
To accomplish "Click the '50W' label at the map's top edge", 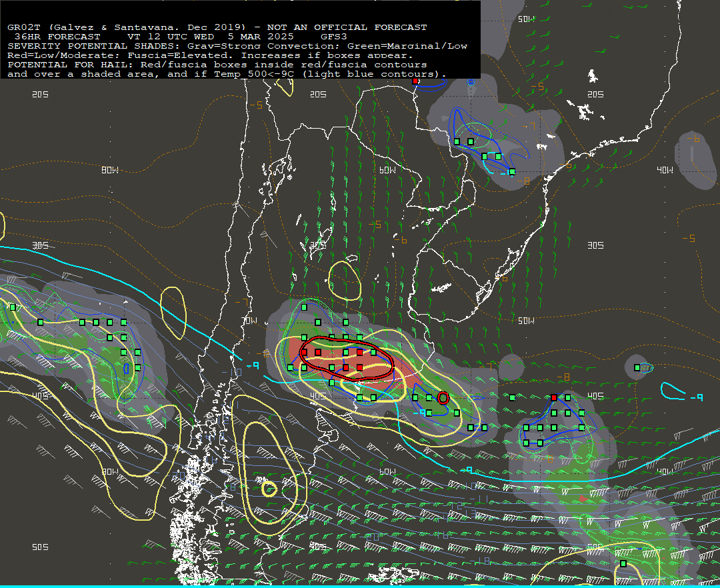I will click(x=526, y=19).
